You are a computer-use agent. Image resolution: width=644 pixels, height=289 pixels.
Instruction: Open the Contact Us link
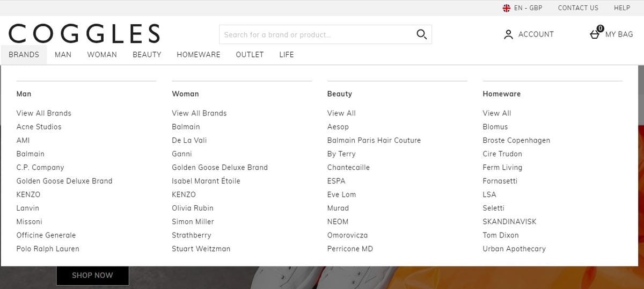(x=578, y=8)
